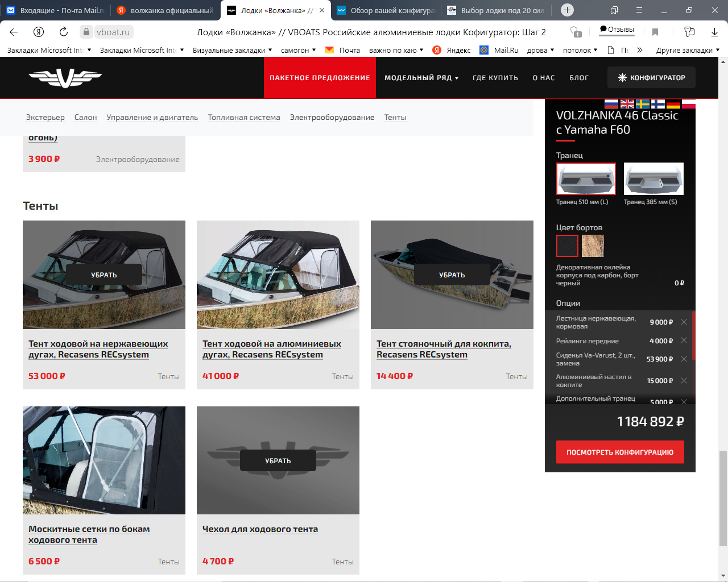This screenshot has height=582, width=728.
Task: Remove the Чехол для ходового тента
Action: 278,460
